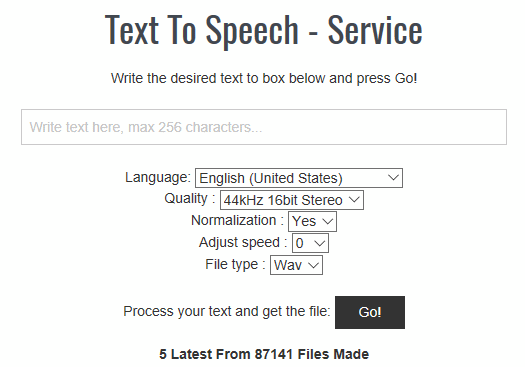Click the 'Adjust speed :' label text
525x367 pixels.
click(x=243, y=242)
